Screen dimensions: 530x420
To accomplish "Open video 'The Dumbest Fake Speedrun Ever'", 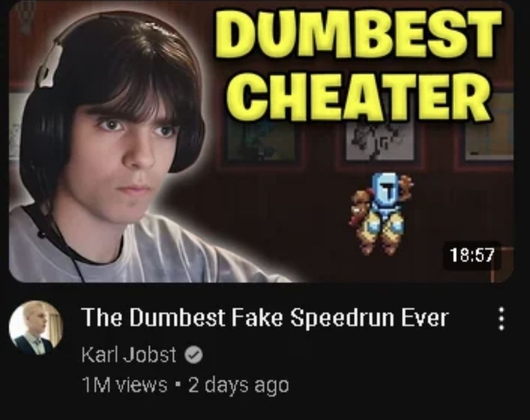I will tap(264, 318).
